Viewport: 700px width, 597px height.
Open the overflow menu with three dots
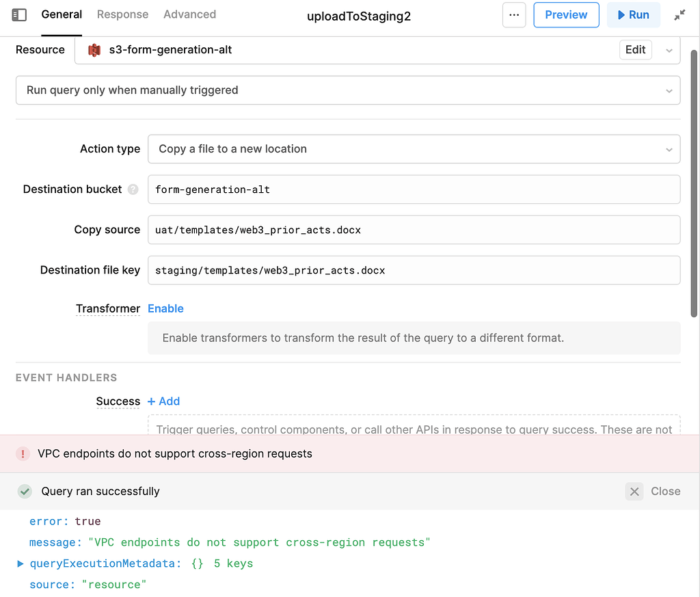[x=514, y=14]
